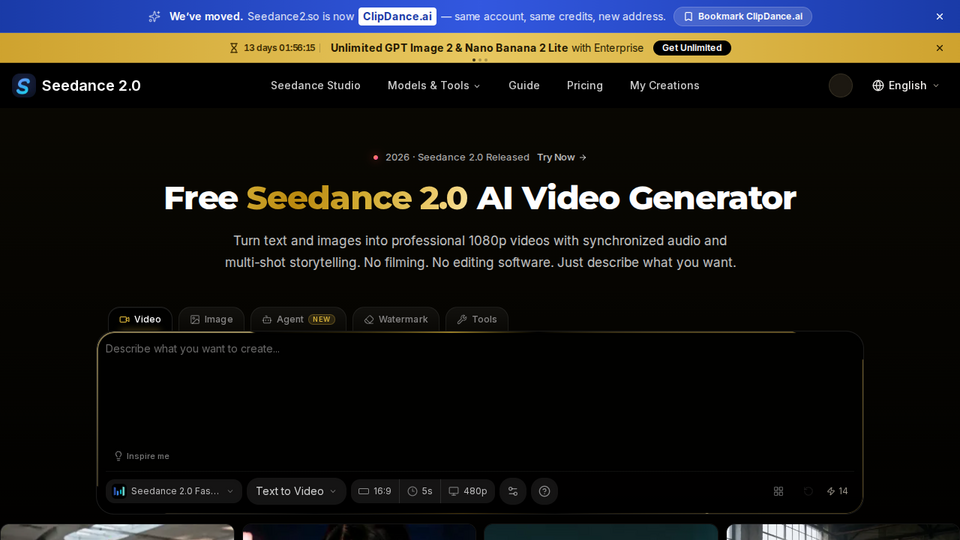Click the Get Unlimited button
960x540 pixels.
pyautogui.click(x=692, y=48)
